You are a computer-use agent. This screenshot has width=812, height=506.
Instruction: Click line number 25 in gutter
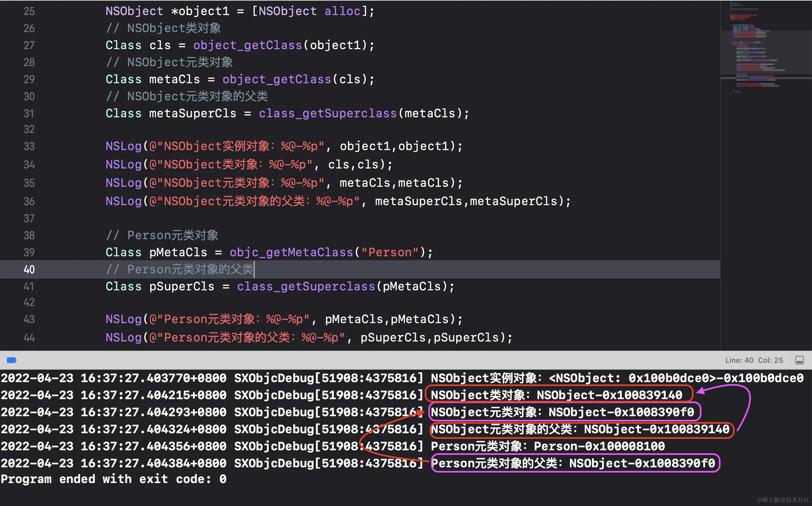tap(29, 11)
